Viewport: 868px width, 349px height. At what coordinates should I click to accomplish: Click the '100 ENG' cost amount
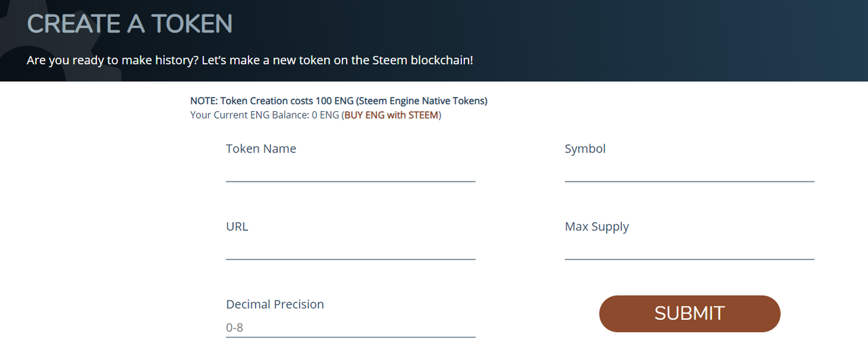330,101
